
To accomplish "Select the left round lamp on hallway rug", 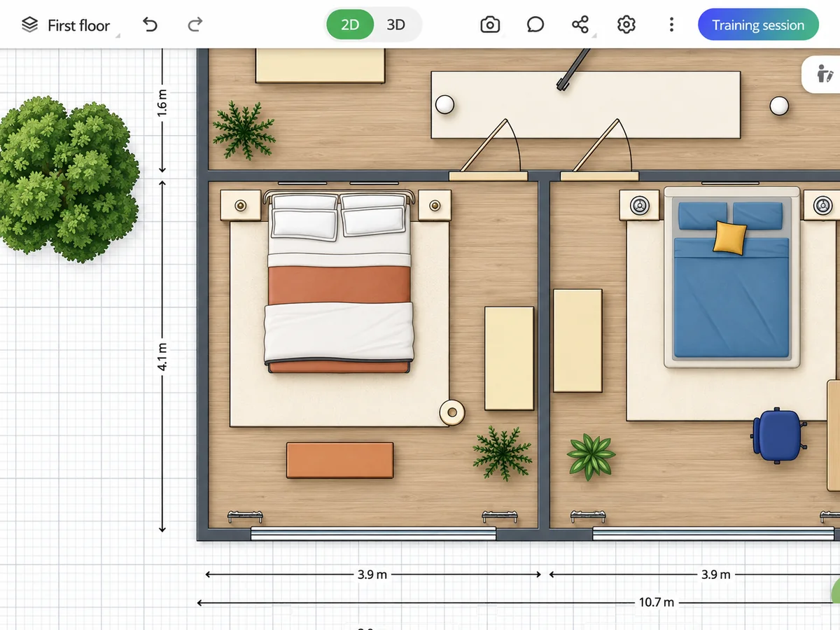I will click(444, 105).
